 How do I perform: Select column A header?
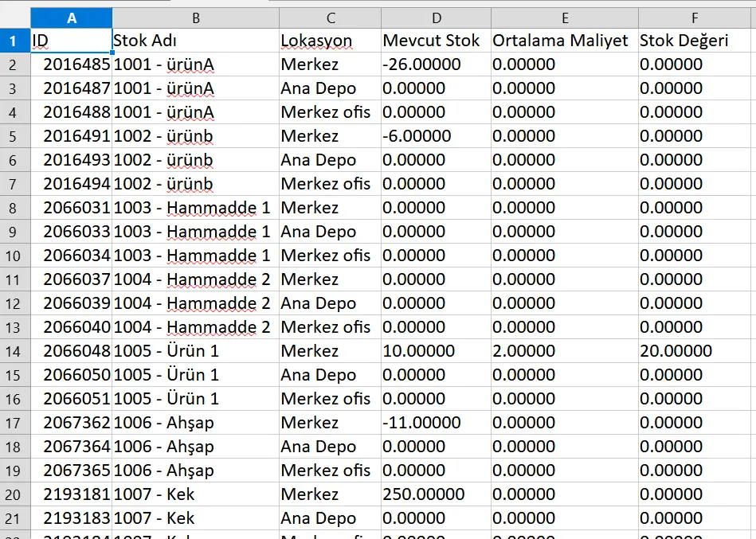coord(72,18)
